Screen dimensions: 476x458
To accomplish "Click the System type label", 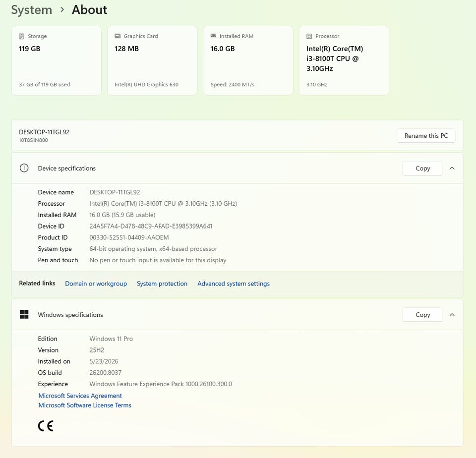I will pyautogui.click(x=55, y=249).
